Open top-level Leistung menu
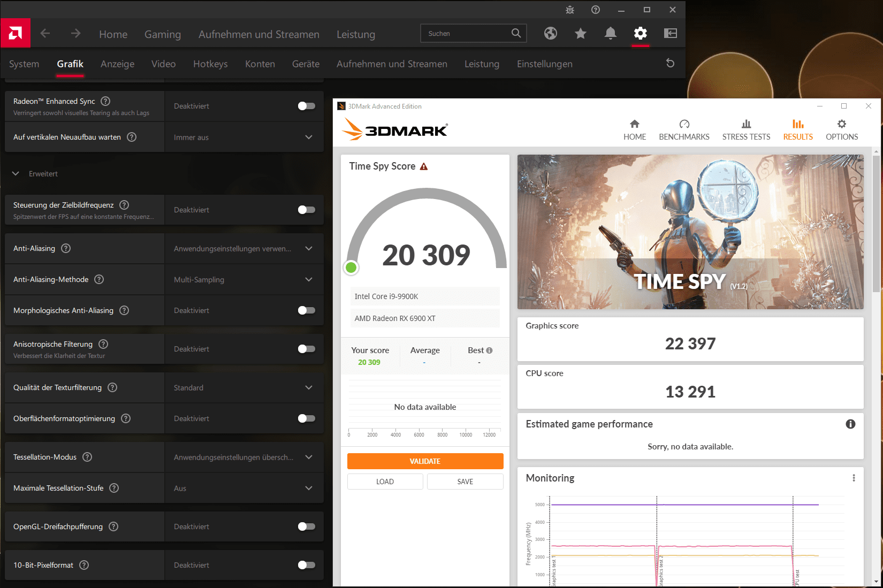The image size is (883, 588). (x=356, y=34)
